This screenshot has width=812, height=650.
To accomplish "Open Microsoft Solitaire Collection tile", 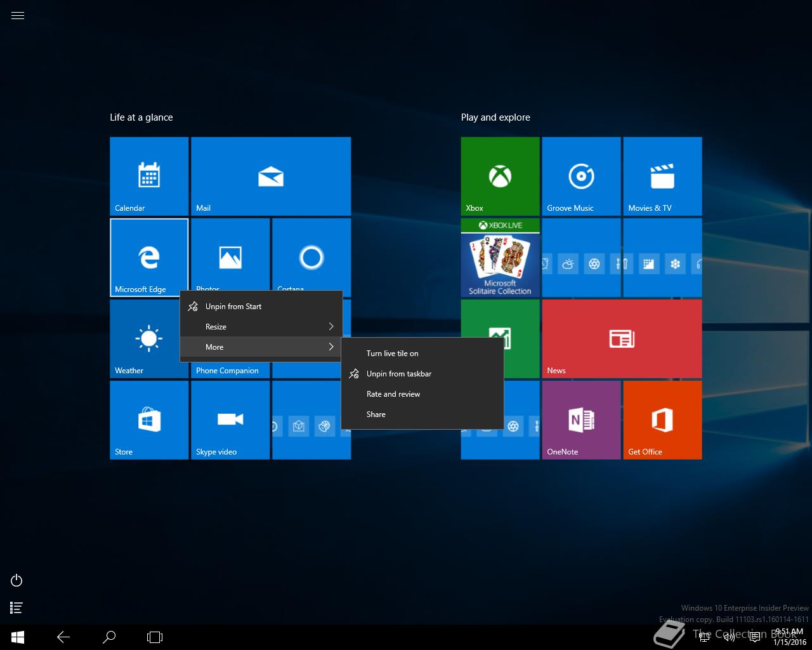I will pyautogui.click(x=500, y=258).
